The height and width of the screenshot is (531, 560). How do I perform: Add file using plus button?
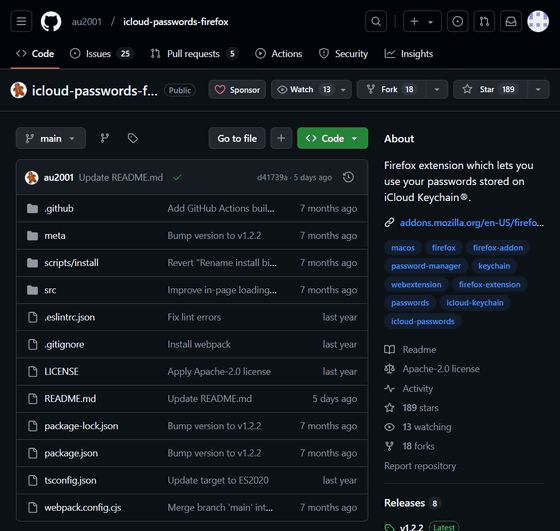(x=281, y=138)
